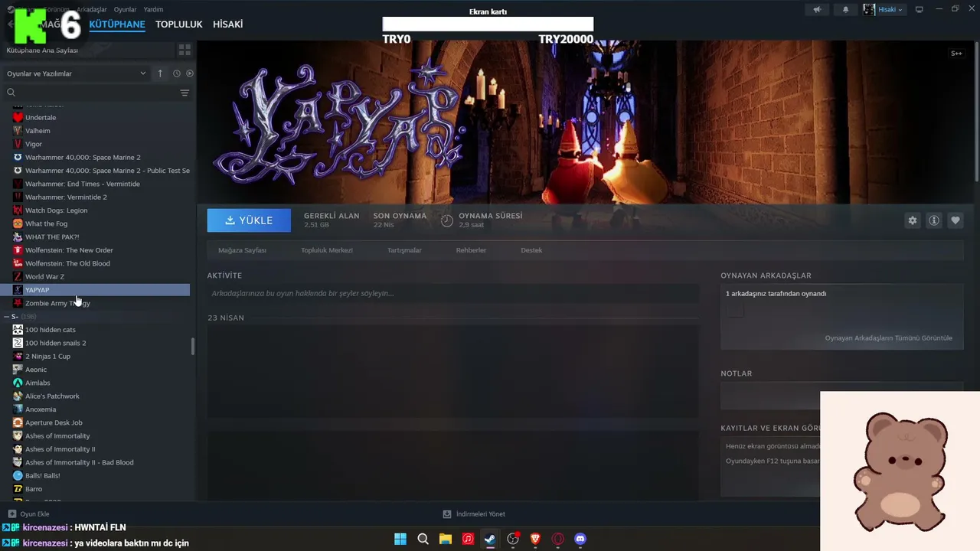Open the HİSAKİ profile tab
This screenshot has height=551, width=980.
[228, 24]
